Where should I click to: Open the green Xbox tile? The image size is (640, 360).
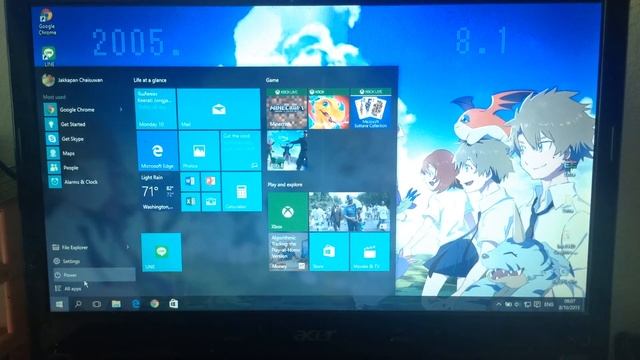(288, 211)
